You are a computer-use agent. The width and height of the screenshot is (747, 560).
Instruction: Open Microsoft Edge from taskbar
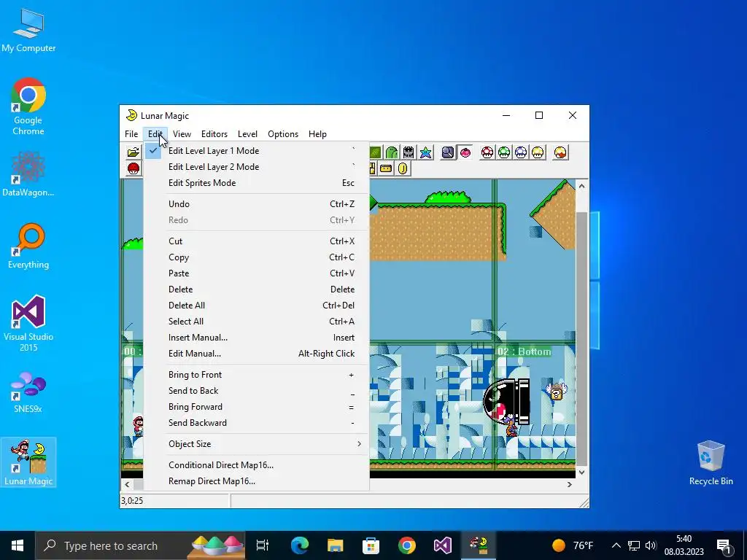pos(300,545)
